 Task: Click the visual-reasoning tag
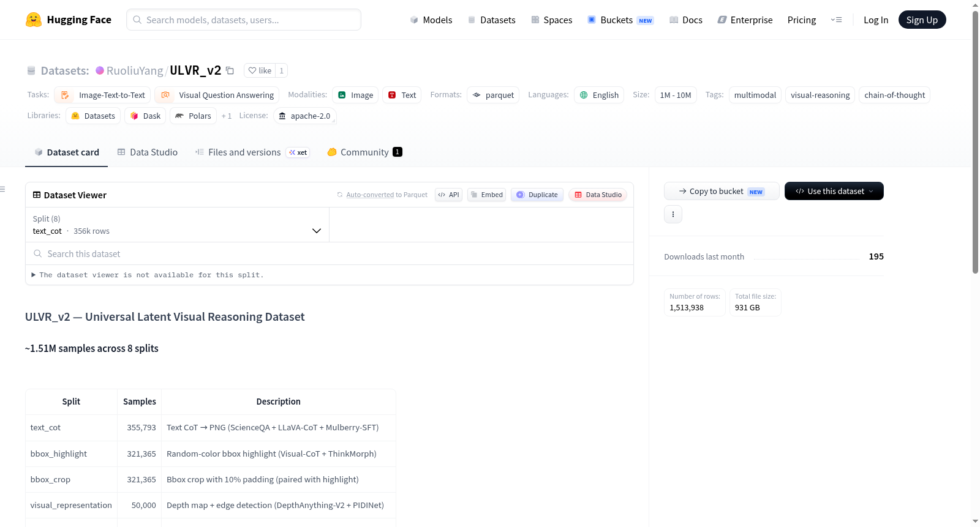[820, 95]
